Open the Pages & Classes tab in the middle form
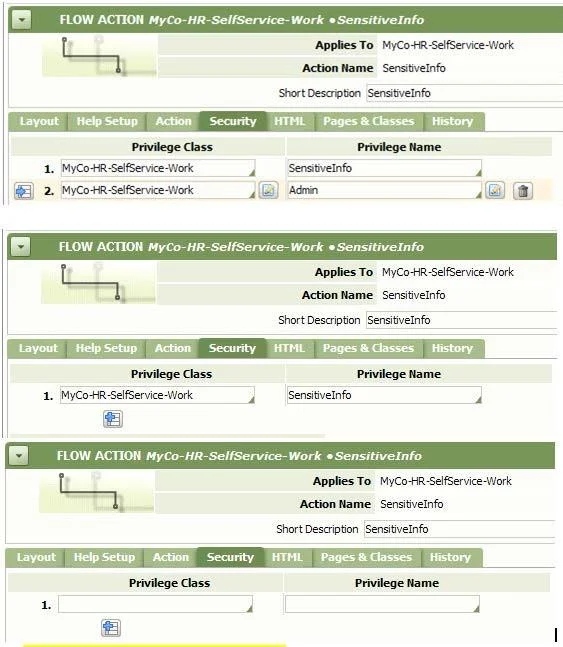The image size is (563, 647). coord(368,348)
